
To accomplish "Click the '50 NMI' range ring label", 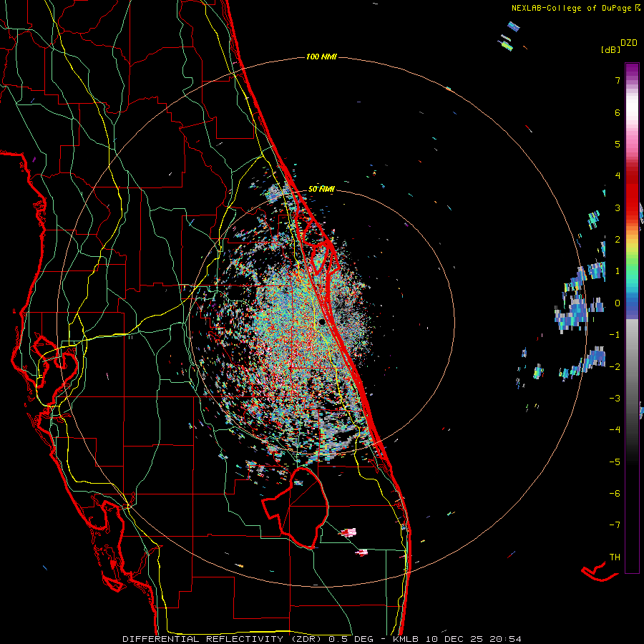I will tap(321, 189).
